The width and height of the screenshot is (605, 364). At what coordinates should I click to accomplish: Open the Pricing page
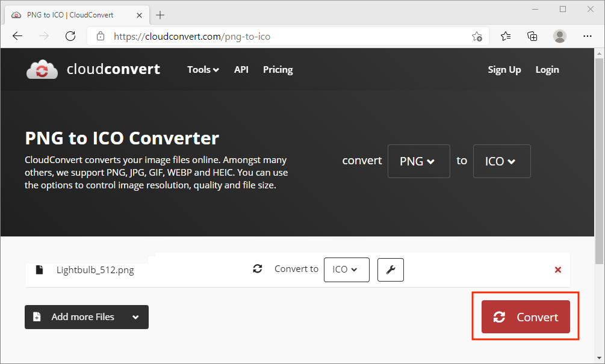click(278, 69)
